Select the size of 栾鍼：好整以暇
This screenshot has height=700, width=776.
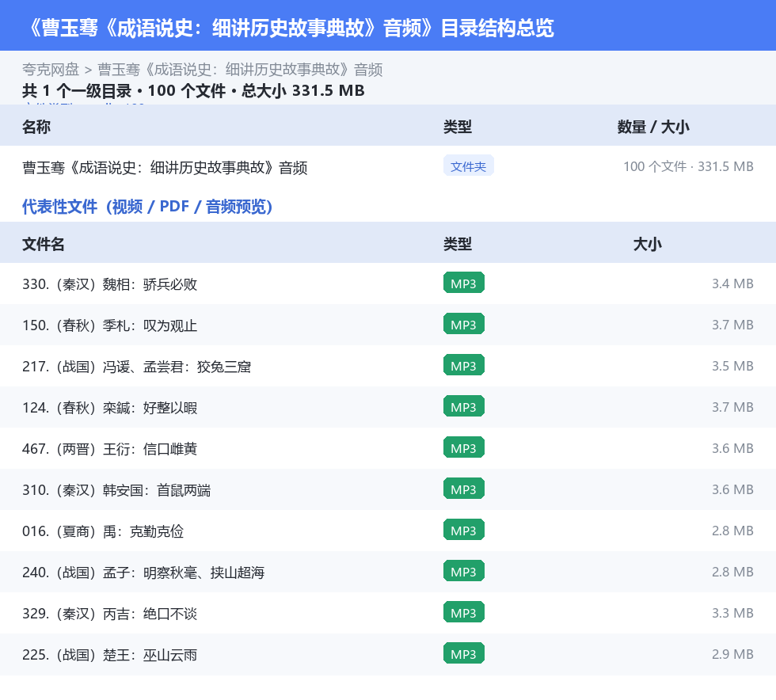pos(732,407)
